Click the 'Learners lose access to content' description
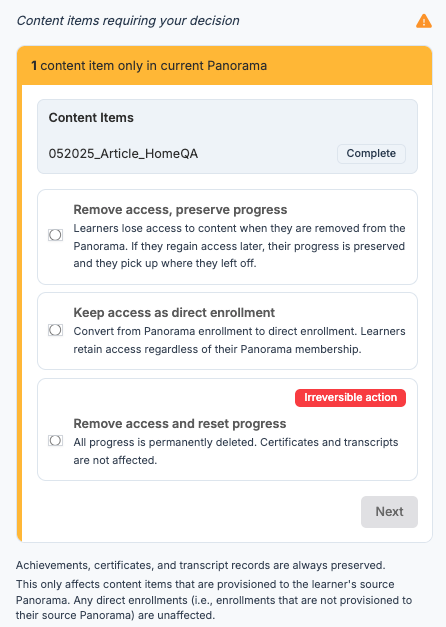The image size is (446, 627). coord(239,246)
